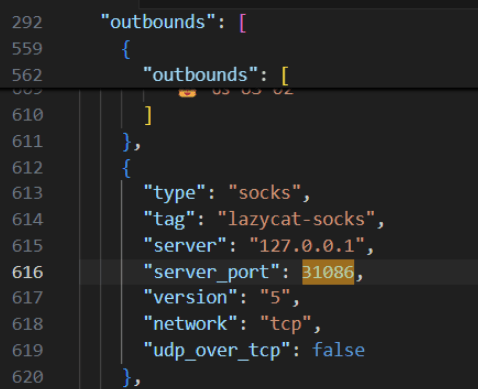The width and height of the screenshot is (478, 389).
Task: Click the closing brace on line 611
Action: tap(127, 142)
